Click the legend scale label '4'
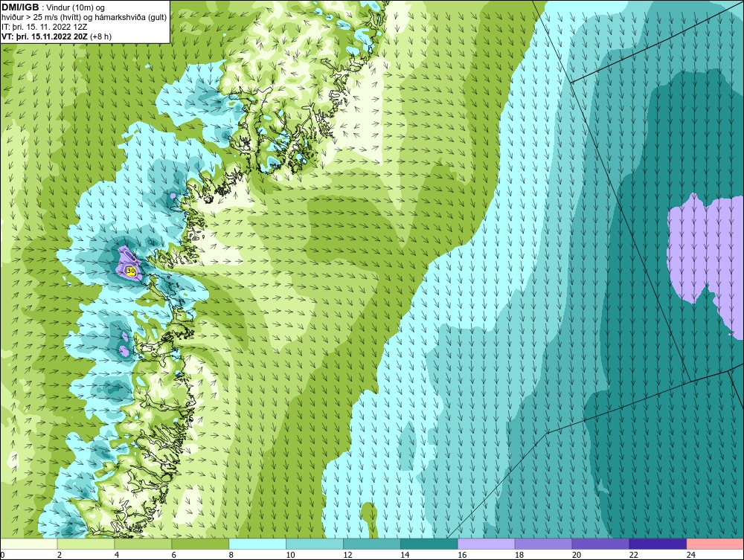This screenshot has height=560, width=744. [117, 555]
